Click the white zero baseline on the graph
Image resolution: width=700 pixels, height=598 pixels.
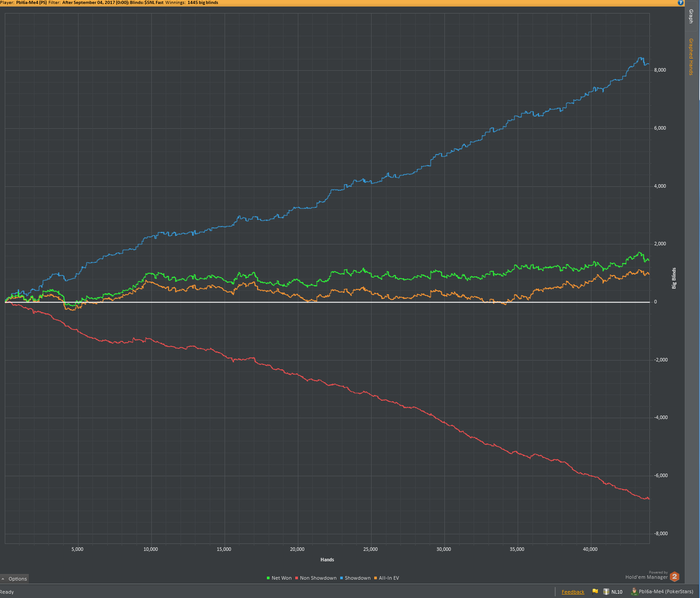327,302
